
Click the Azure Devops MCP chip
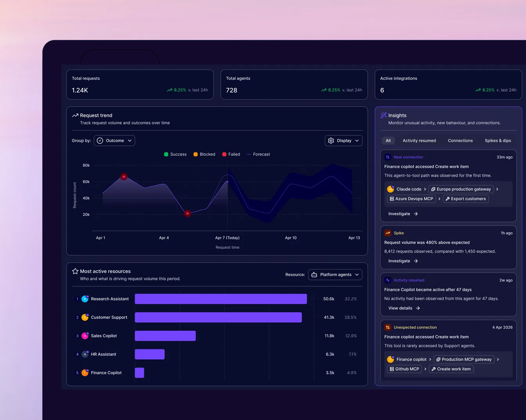coord(411,199)
